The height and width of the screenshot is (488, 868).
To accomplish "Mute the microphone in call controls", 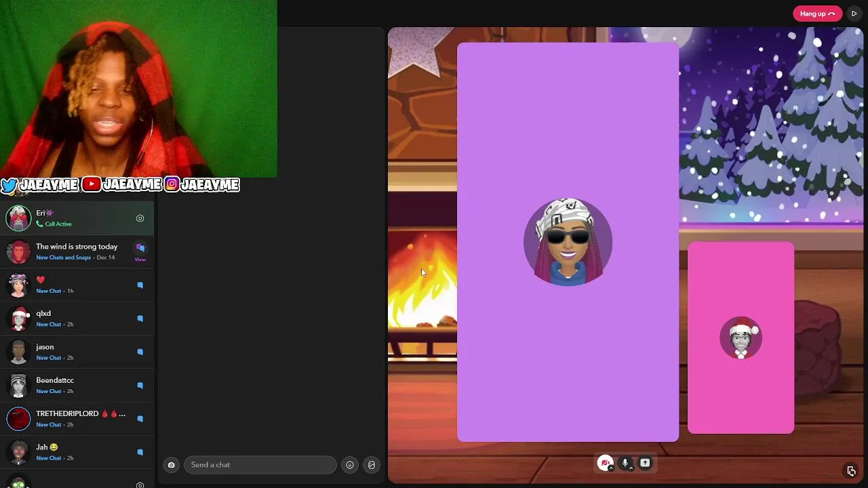I will click(x=625, y=463).
